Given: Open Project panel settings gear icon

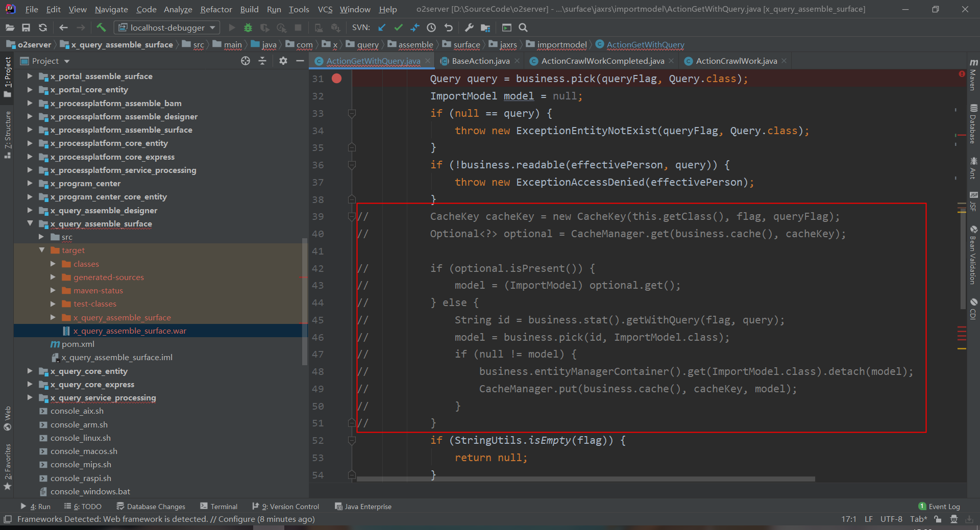Looking at the screenshot, I should [283, 61].
